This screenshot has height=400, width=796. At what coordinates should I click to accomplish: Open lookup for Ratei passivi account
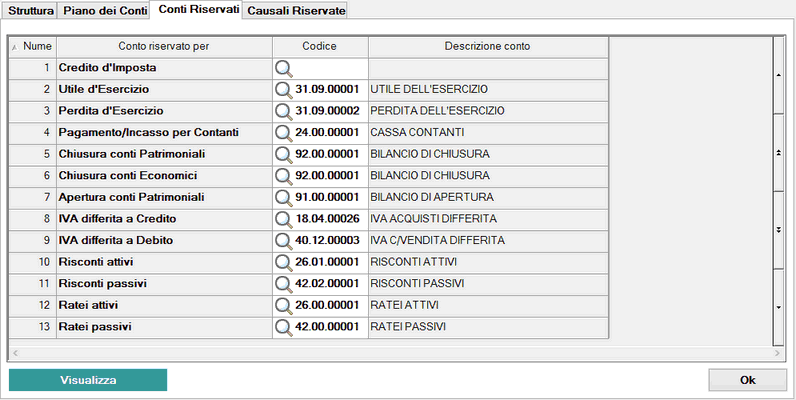pos(284,327)
